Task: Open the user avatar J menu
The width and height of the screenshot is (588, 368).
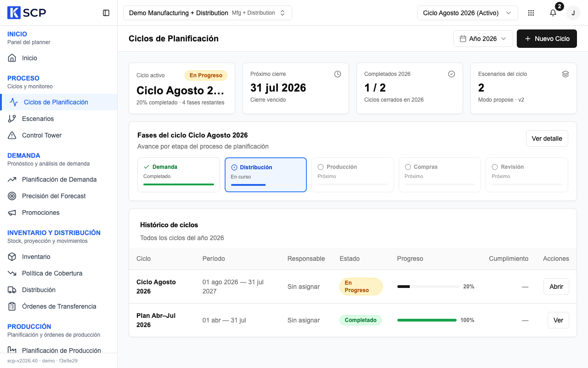Action: point(573,13)
